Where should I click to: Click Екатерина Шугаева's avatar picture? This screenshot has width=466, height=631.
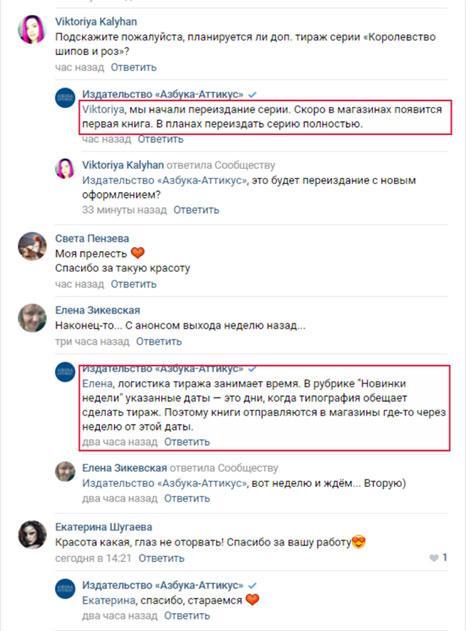(x=32, y=534)
